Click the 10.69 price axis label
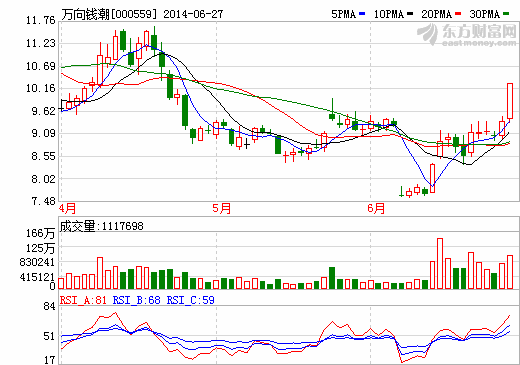Image resolution: width=520 pixels, height=365 pixels. [x=41, y=66]
